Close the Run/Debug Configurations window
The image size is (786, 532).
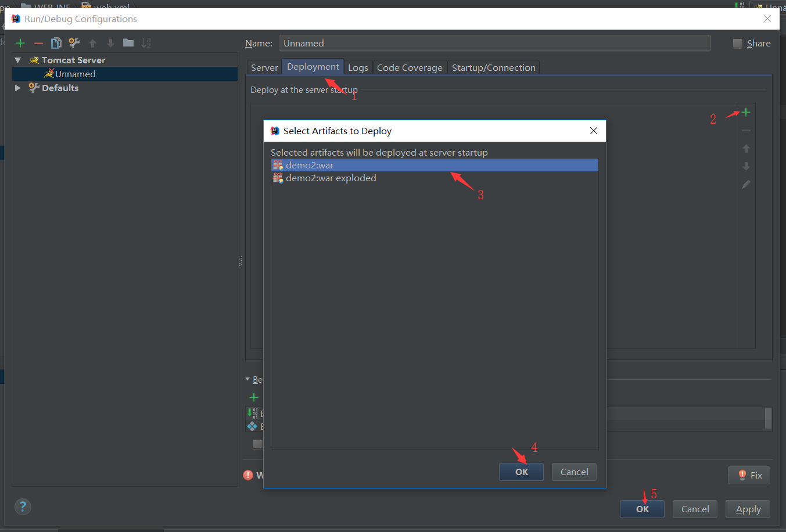point(767,19)
